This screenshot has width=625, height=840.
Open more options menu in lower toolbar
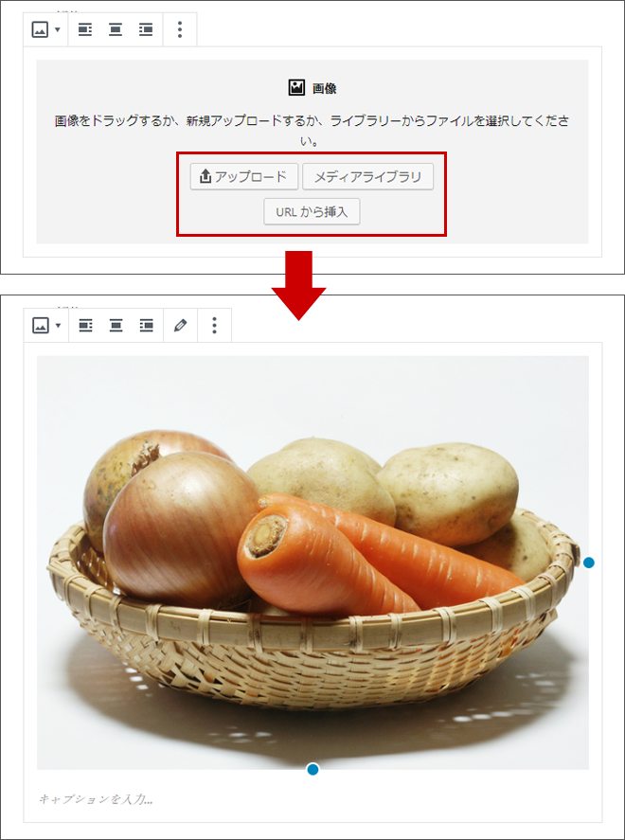point(214,325)
